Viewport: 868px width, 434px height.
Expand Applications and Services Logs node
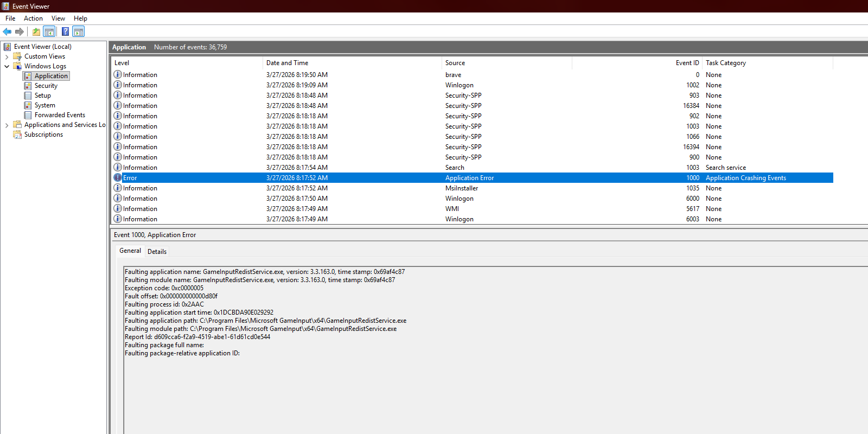point(7,125)
